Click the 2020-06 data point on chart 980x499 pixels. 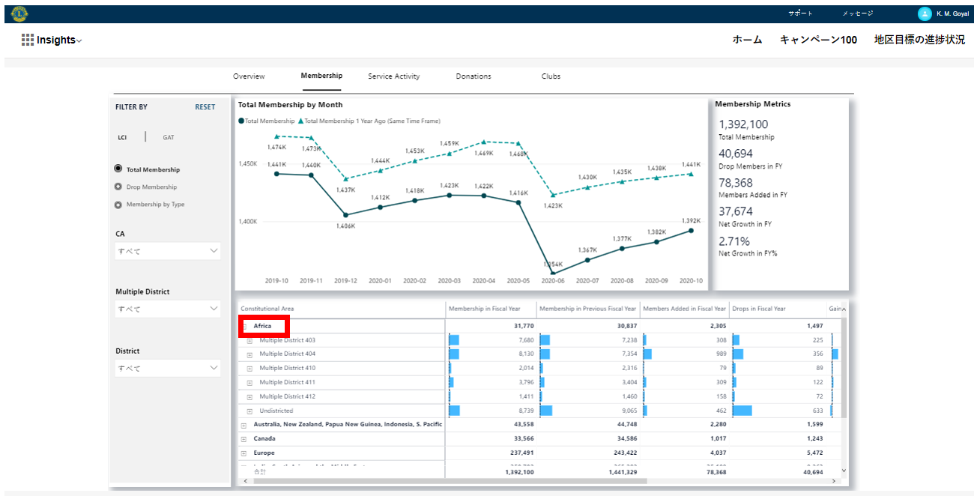(x=552, y=273)
